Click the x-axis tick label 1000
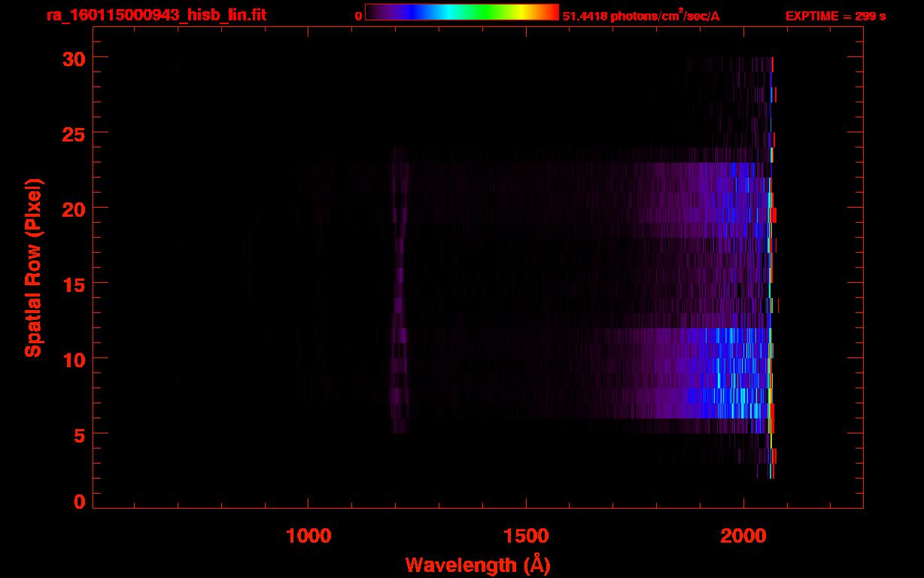Screen dimensions: 924x578 click(309, 536)
